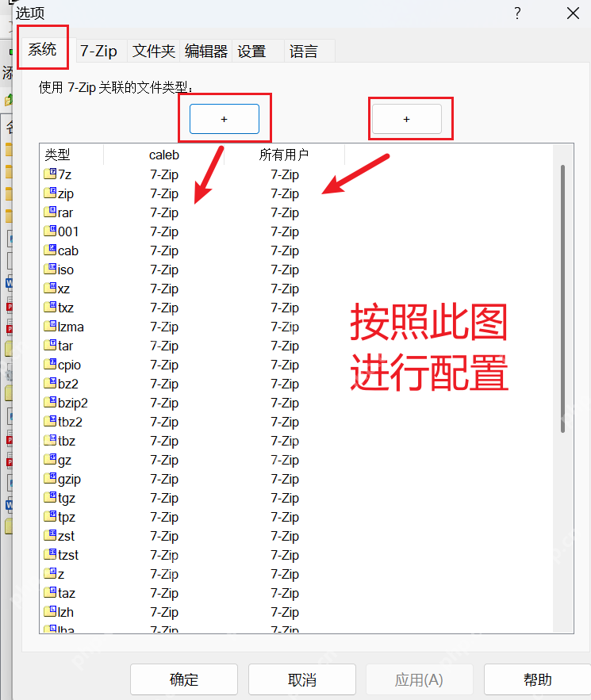Screen dimensions: 591x700
Task: Select the tar file type icon
Action: pyautogui.click(x=50, y=345)
